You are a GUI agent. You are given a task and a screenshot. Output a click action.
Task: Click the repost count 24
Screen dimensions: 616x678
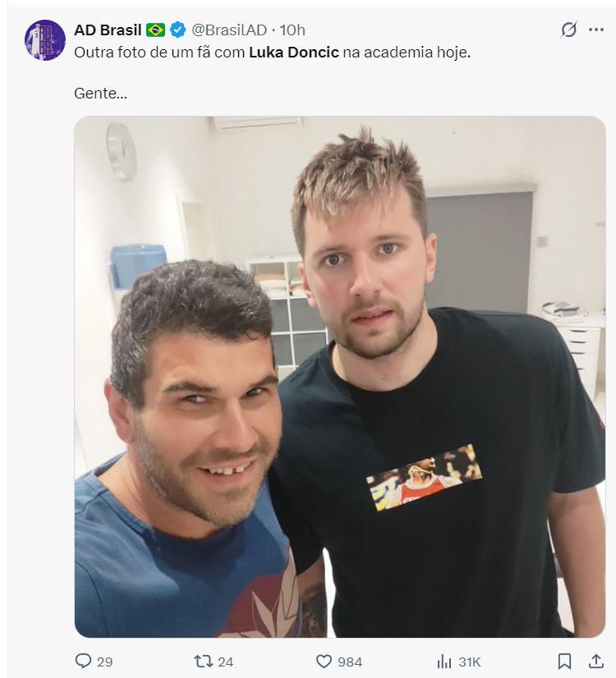225,662
